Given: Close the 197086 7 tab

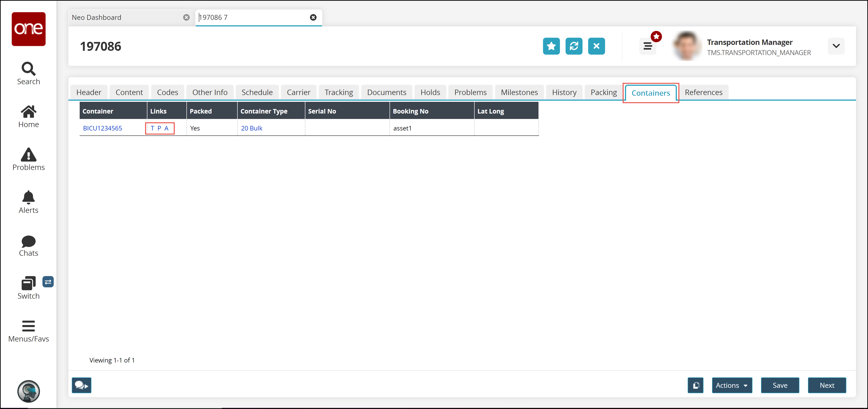Looking at the screenshot, I should pyautogui.click(x=313, y=18).
